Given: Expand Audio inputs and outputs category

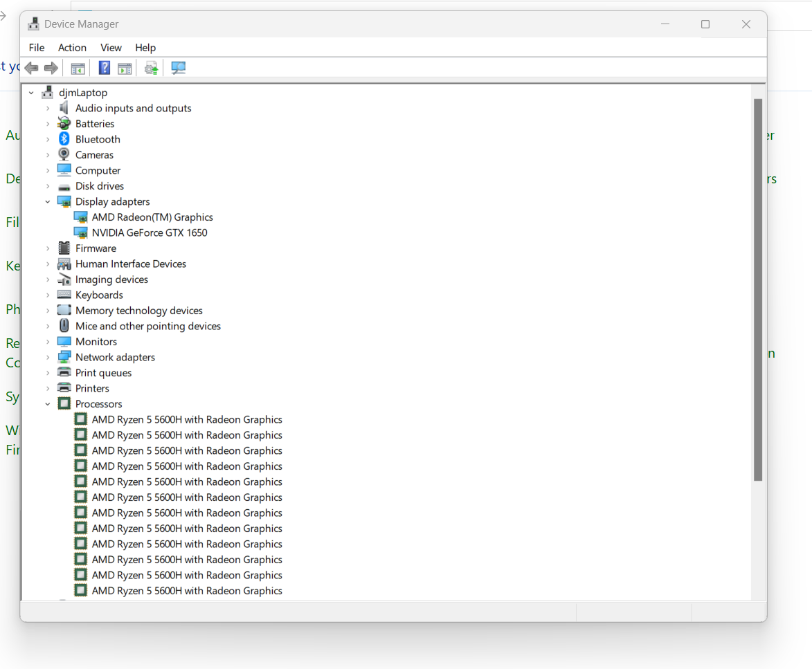Looking at the screenshot, I should [x=48, y=108].
